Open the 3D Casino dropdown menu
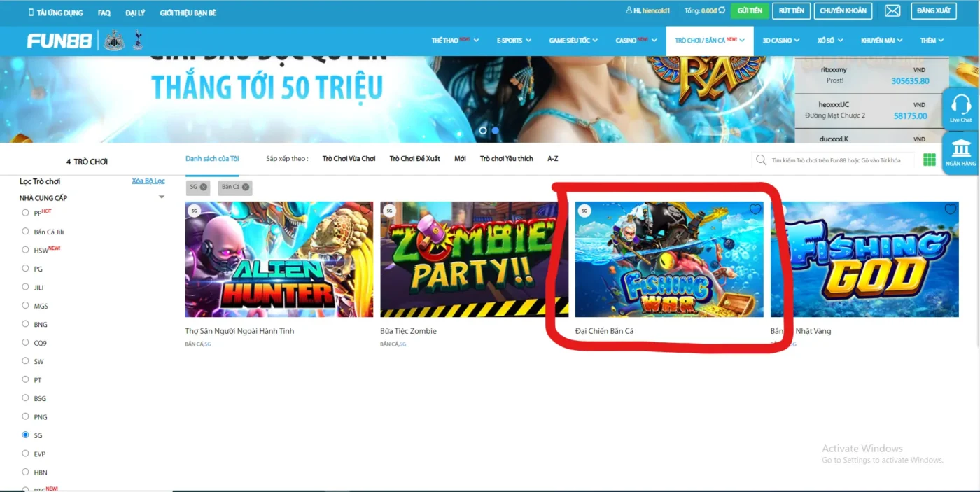 [781, 41]
